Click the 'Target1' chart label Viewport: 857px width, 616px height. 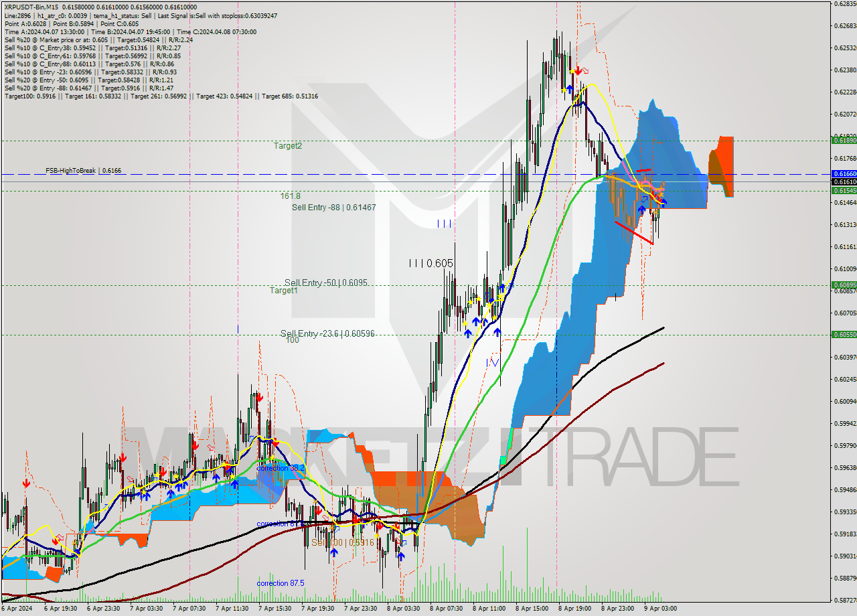click(x=284, y=291)
